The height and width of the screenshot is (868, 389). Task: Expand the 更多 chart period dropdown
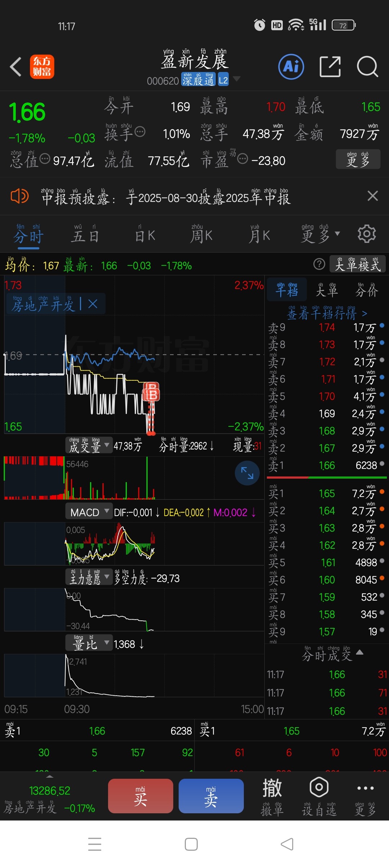coord(320,235)
